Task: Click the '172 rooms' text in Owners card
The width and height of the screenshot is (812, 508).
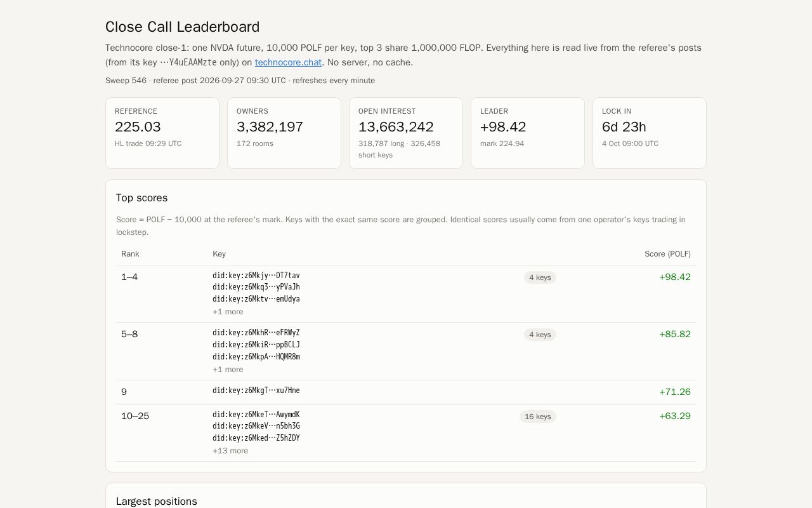Action: coord(255,144)
